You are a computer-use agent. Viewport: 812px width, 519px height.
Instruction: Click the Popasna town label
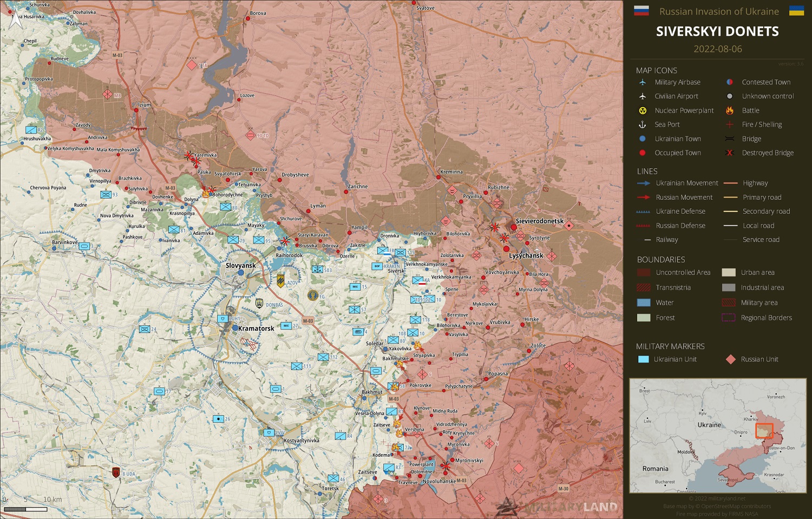[x=498, y=373]
